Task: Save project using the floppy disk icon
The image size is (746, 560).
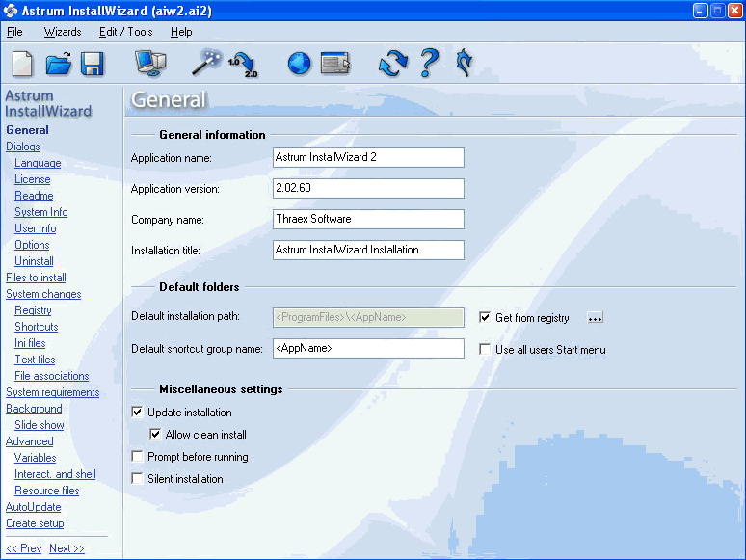Action: click(93, 64)
